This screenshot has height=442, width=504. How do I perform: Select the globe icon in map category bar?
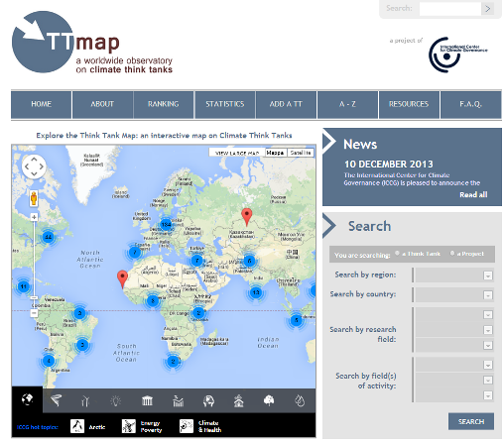click(27, 399)
